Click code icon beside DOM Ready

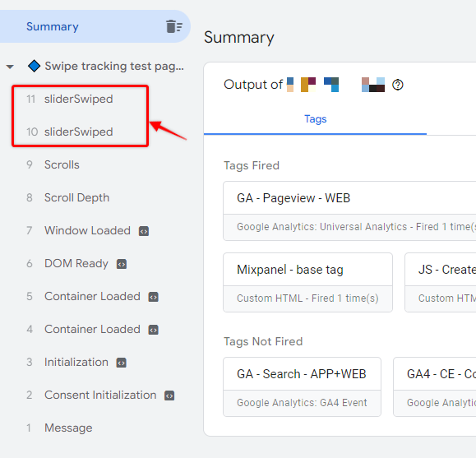click(x=122, y=264)
